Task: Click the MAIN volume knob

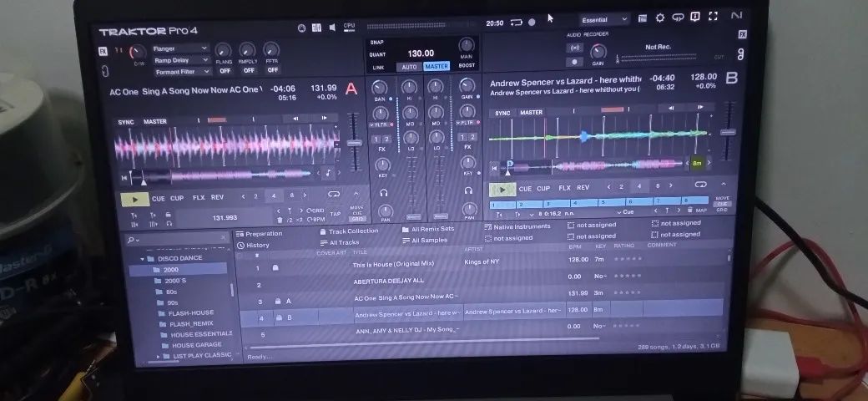Action: pyautogui.click(x=466, y=45)
